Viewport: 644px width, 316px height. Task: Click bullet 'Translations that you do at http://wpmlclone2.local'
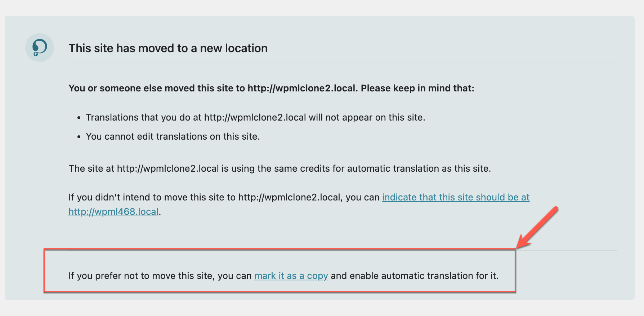(196, 117)
